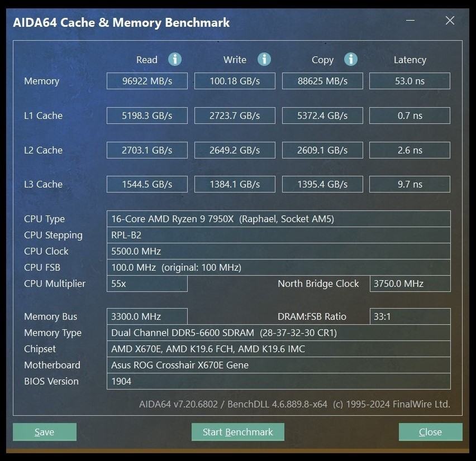Image resolution: width=476 pixels, height=461 pixels.
Task: Click the CPU Type label
Action: pyautogui.click(x=44, y=219)
